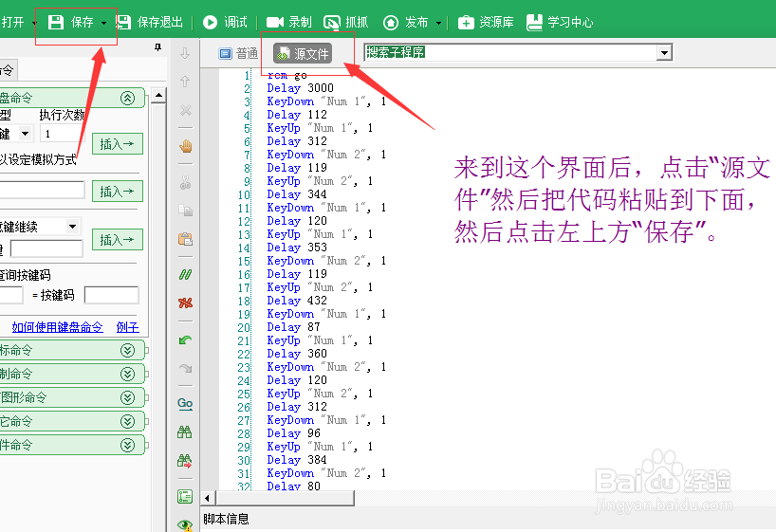This screenshot has width=776, height=532.
Task: Expand the 鼠标命令 section
Action: 128,350
